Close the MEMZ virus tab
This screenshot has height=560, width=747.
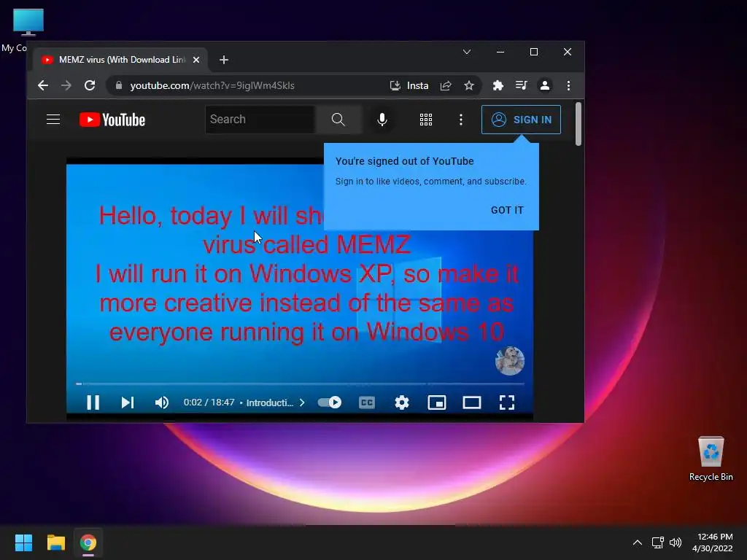[196, 60]
